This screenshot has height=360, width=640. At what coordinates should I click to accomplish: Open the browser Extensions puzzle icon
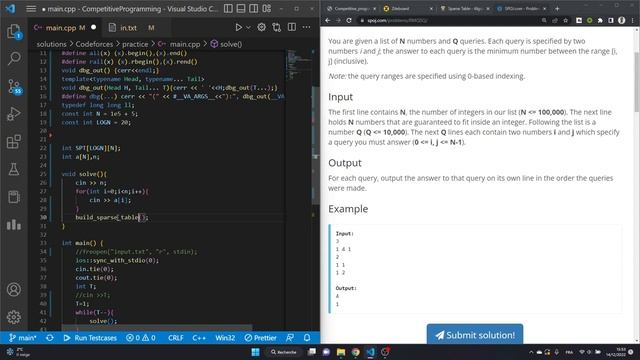(600, 20)
